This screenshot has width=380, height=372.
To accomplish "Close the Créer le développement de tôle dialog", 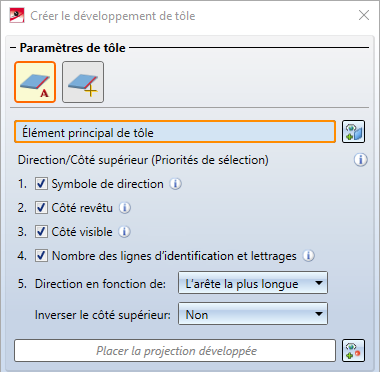I will (364, 15).
